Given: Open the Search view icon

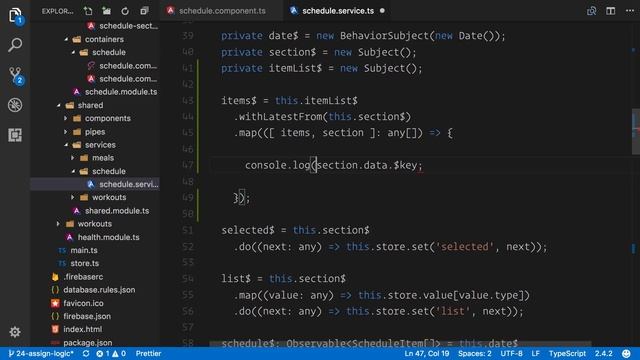Looking at the screenshot, I should [15, 45].
